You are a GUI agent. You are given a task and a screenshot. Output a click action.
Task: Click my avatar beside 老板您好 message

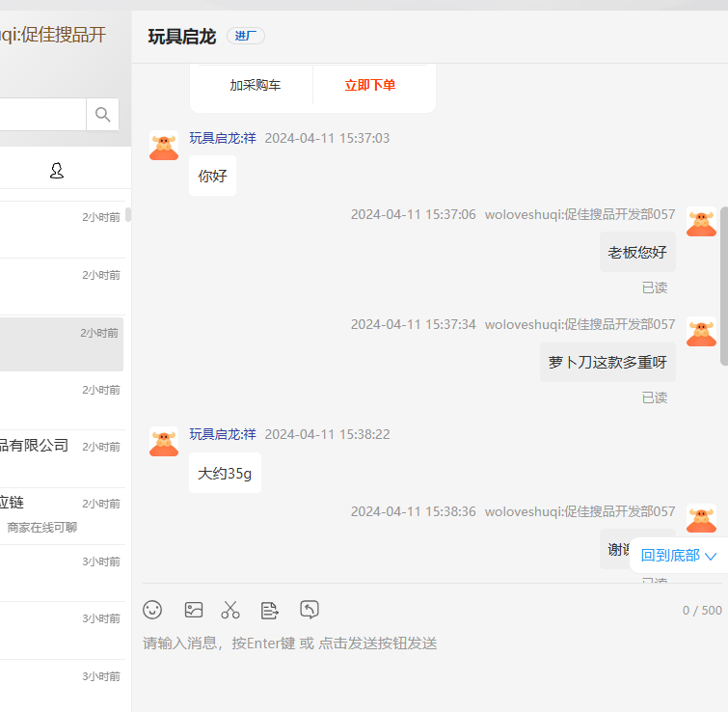(701, 222)
